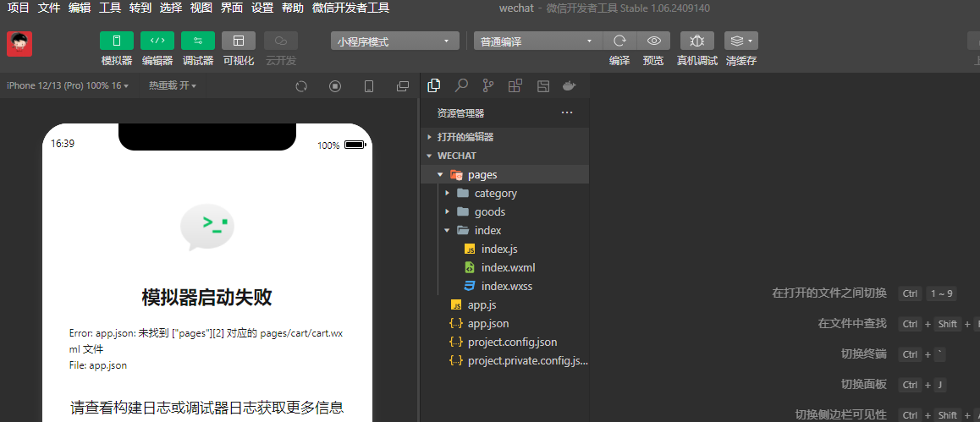
Task: Open the 视图 (View) menu
Action: pyautogui.click(x=201, y=8)
